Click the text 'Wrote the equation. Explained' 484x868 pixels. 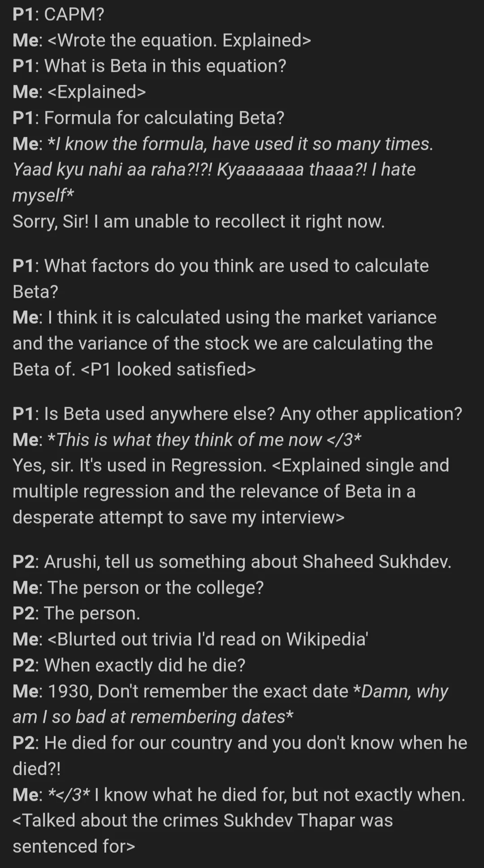point(178,40)
